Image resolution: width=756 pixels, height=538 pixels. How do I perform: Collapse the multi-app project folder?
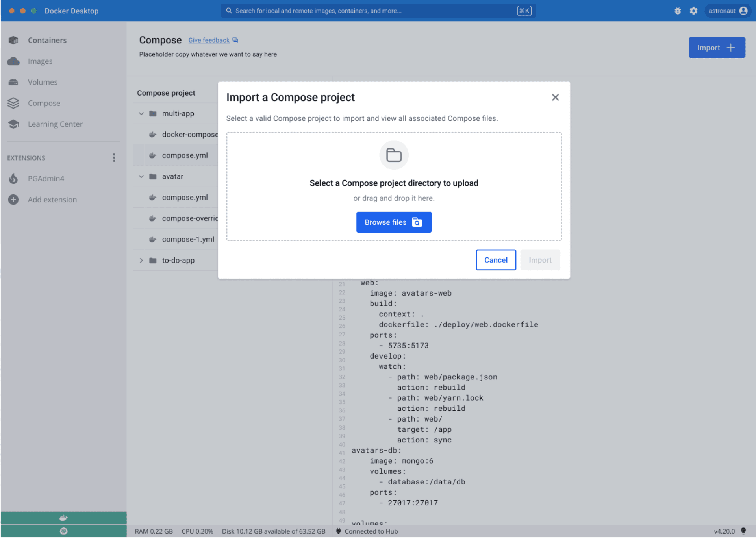click(x=141, y=114)
